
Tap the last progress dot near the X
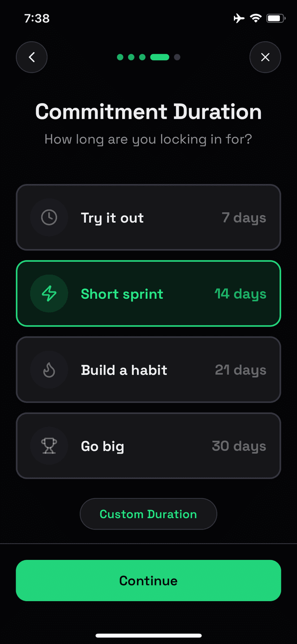[x=177, y=57]
